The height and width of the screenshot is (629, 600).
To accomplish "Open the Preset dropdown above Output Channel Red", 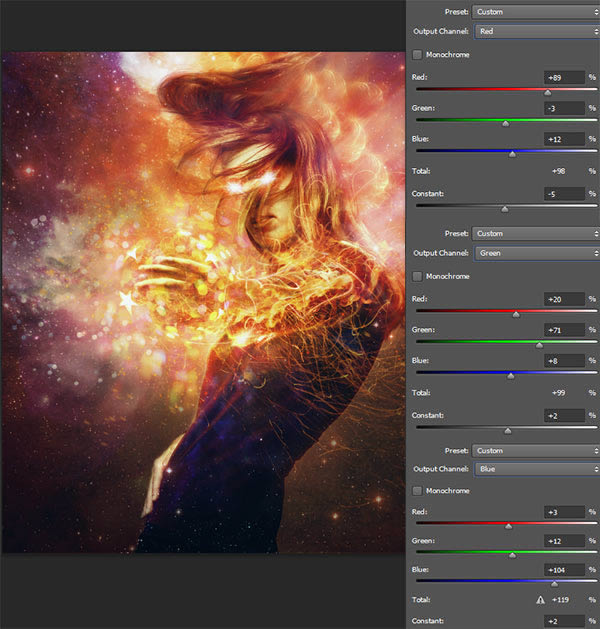I will coord(536,12).
